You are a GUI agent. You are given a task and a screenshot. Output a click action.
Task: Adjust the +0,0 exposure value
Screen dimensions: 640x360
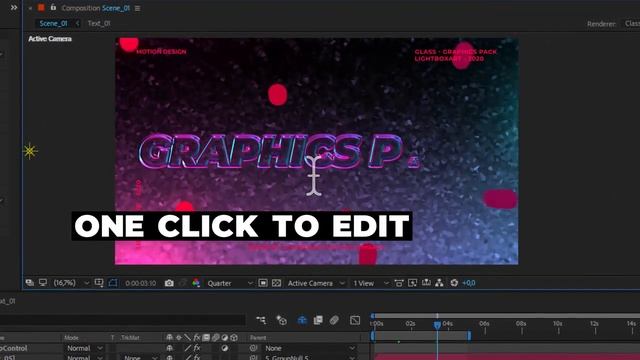point(469,283)
